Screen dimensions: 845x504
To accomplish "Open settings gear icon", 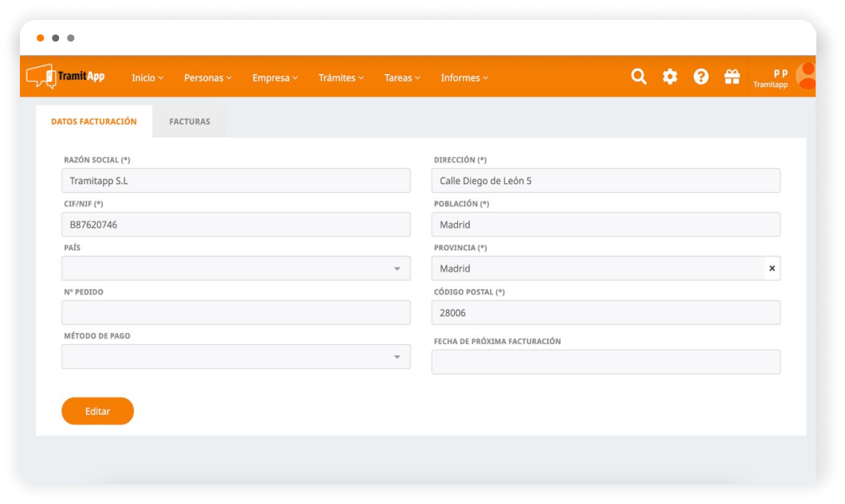I will pyautogui.click(x=670, y=76).
